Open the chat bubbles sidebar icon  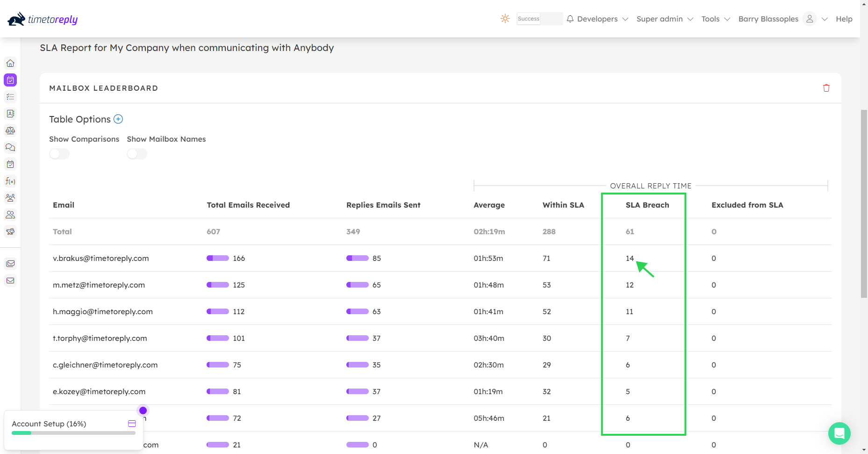point(10,147)
